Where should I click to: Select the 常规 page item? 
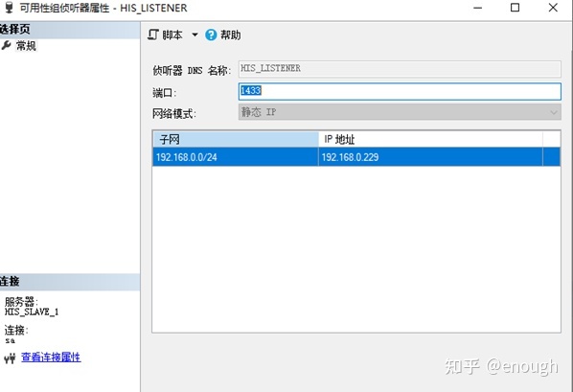[26, 46]
